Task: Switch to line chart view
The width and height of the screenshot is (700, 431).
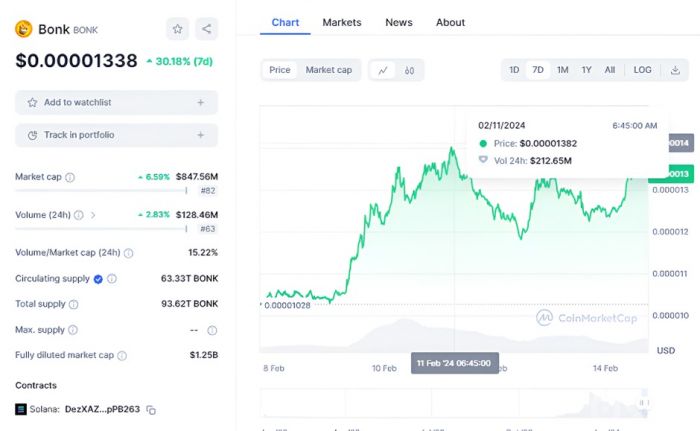Action: click(x=383, y=70)
